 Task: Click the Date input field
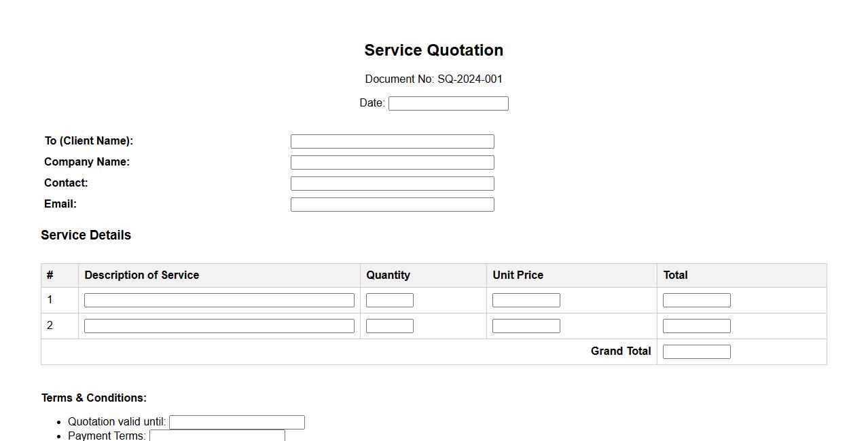click(x=448, y=103)
